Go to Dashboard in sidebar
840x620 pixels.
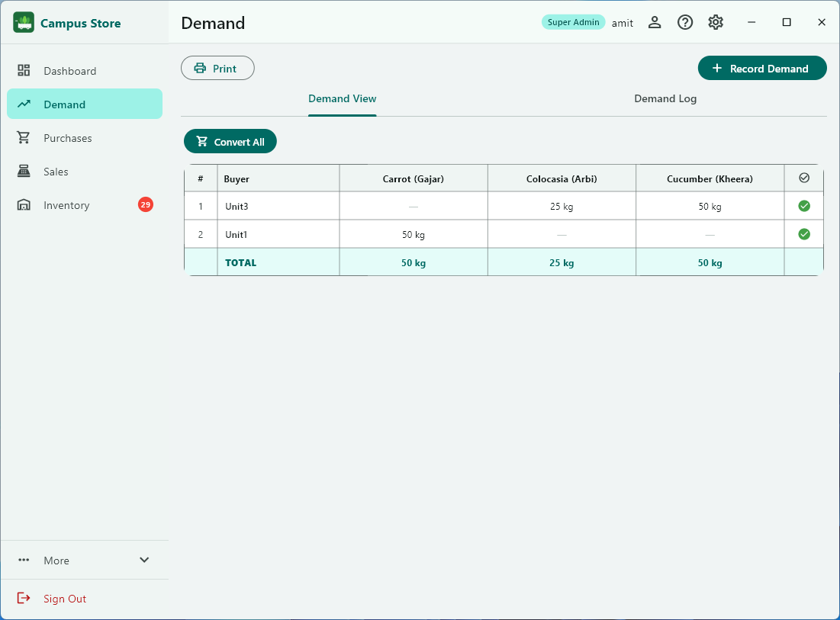[x=85, y=71]
